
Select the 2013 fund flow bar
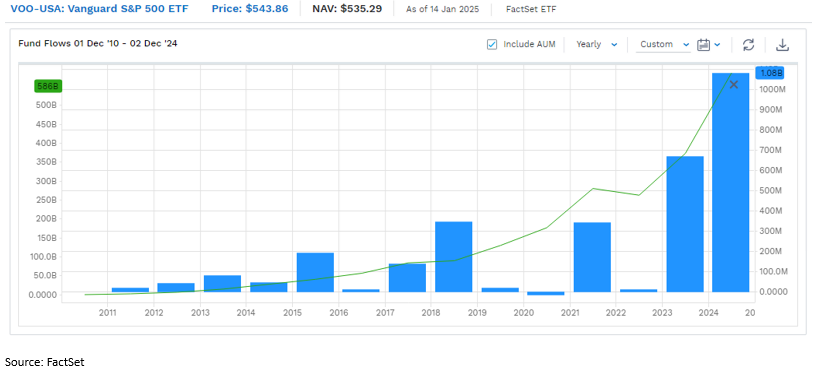222,284
